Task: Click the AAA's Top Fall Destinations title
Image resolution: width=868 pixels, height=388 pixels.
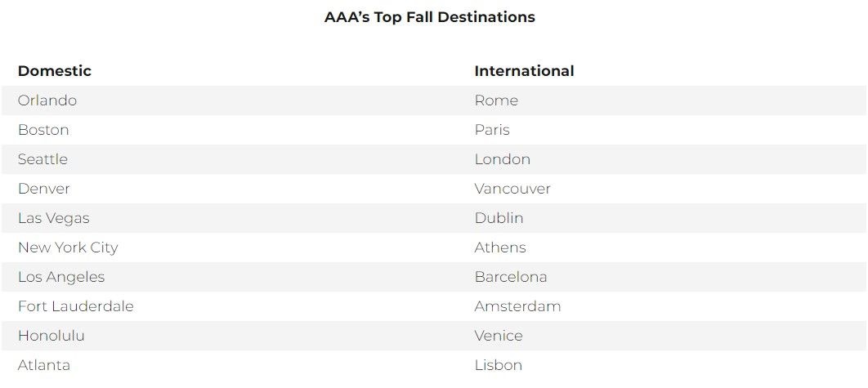Action: pos(430,17)
